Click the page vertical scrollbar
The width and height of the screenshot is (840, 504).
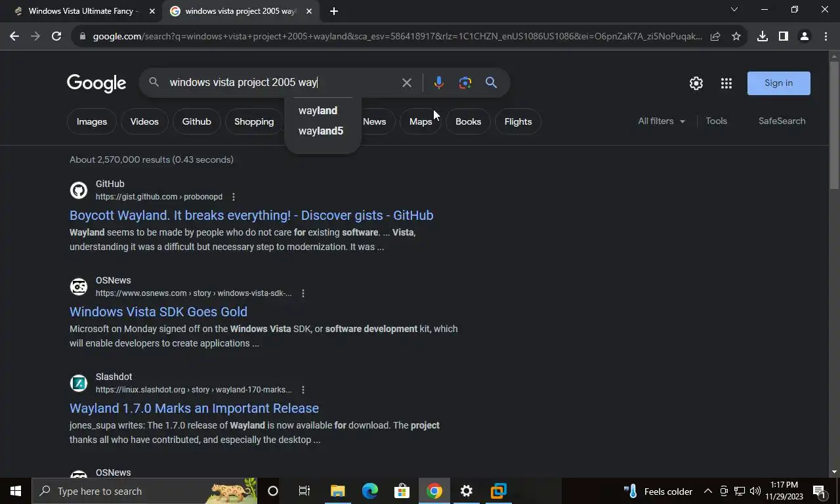pyautogui.click(x=834, y=125)
